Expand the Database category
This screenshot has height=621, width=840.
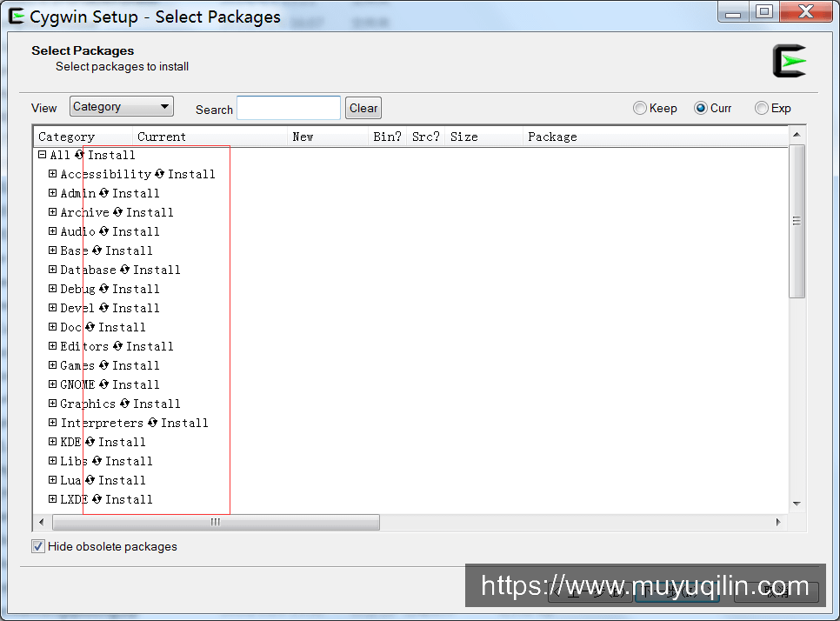click(52, 270)
